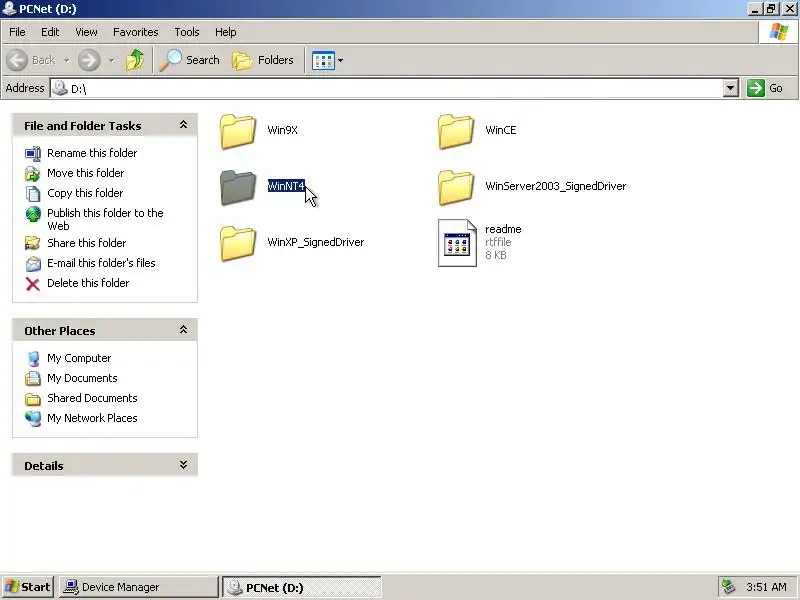
Task: Open the File menu
Action: (17, 32)
